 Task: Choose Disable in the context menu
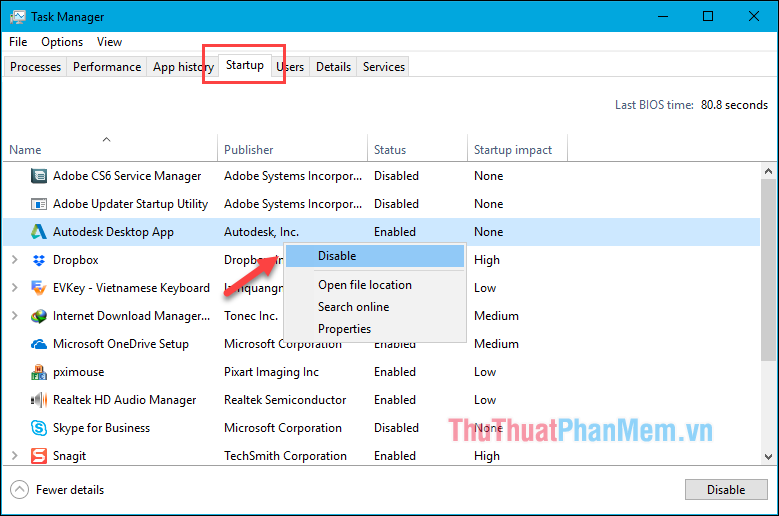pyautogui.click(x=375, y=256)
